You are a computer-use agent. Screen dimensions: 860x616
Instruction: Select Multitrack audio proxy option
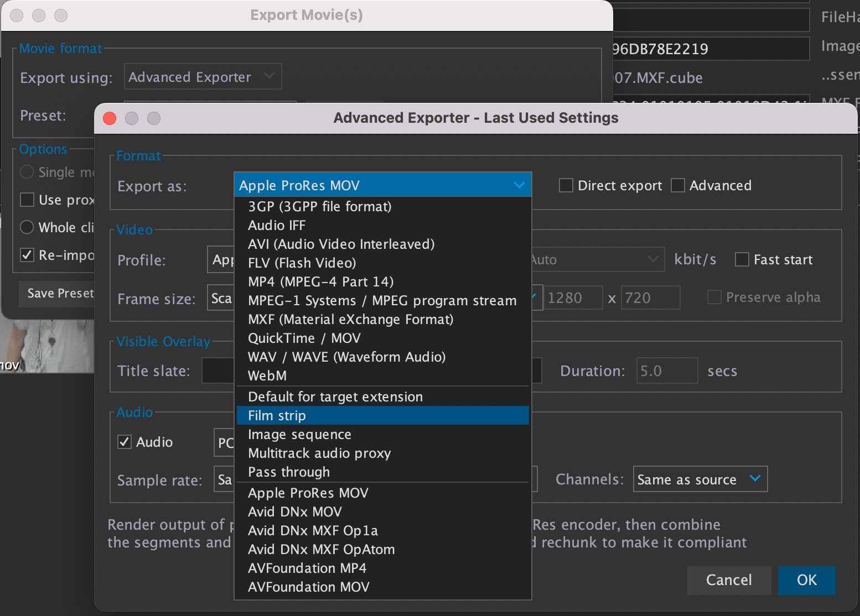pyautogui.click(x=382, y=453)
